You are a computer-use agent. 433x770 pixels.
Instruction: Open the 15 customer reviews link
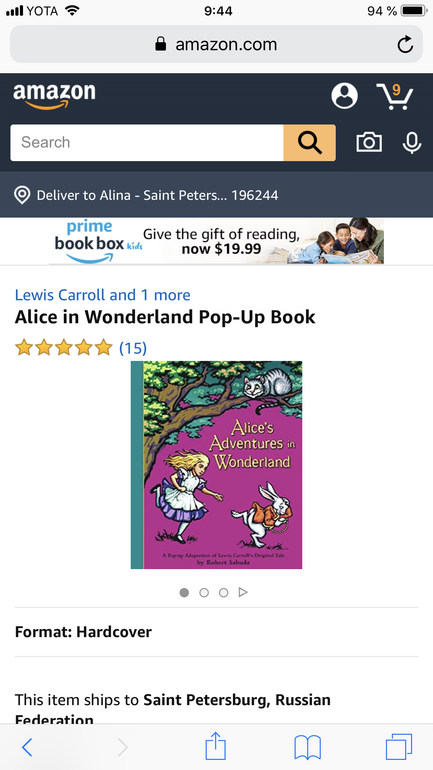click(133, 348)
